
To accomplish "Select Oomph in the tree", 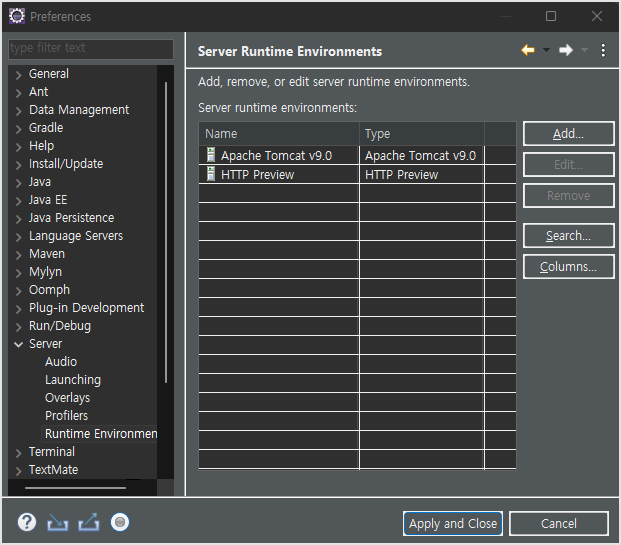I will pyautogui.click(x=49, y=290).
